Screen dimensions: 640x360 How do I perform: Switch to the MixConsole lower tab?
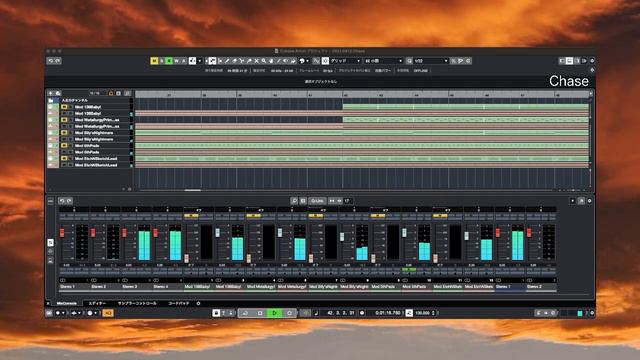pyautogui.click(x=67, y=304)
